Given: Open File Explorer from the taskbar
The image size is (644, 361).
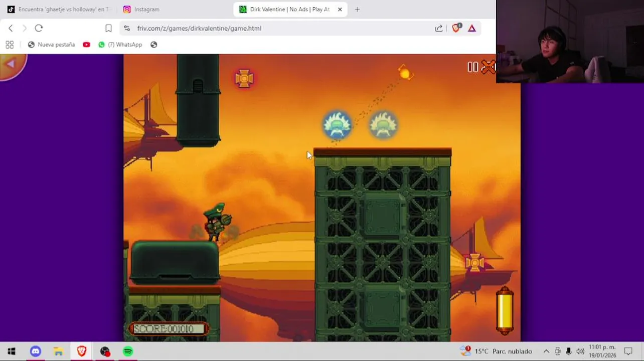Looking at the screenshot, I should pos(58,351).
